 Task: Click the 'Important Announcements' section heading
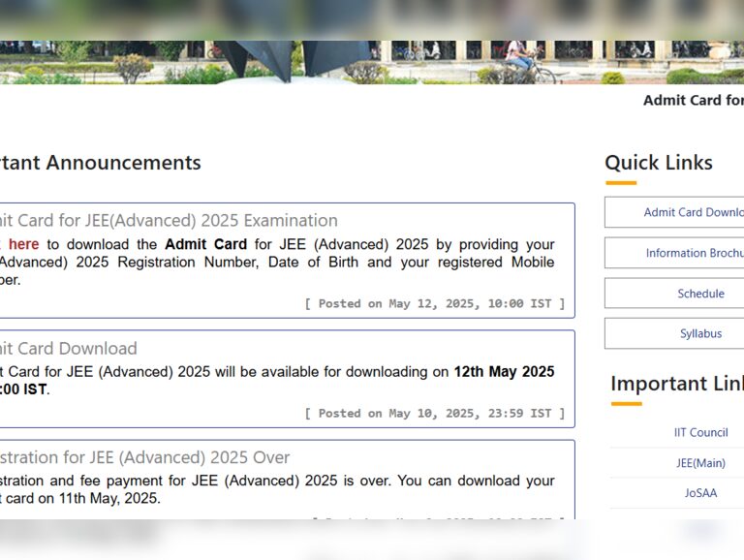click(100, 163)
